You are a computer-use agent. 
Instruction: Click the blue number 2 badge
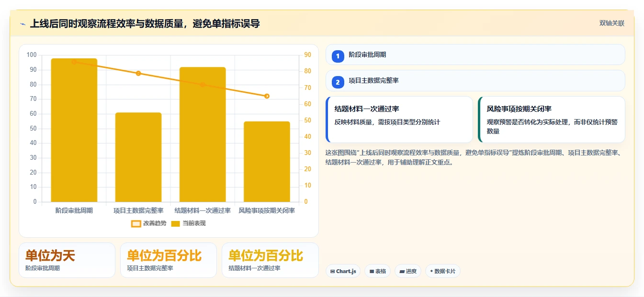(x=338, y=82)
